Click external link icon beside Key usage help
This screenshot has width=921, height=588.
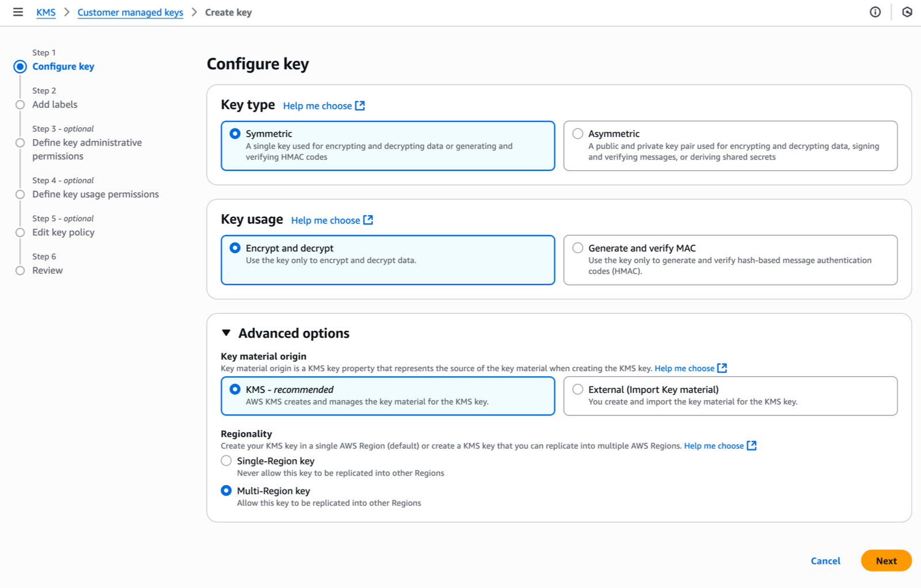click(x=368, y=220)
